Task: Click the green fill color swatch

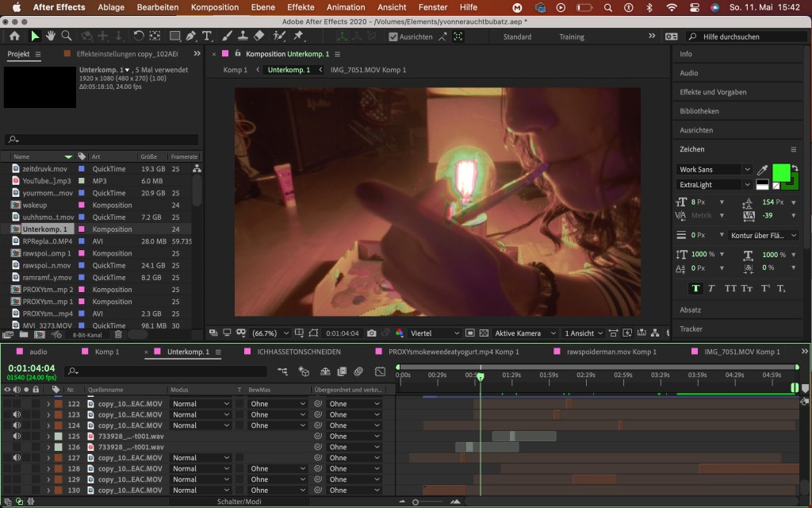Action: pos(781,171)
